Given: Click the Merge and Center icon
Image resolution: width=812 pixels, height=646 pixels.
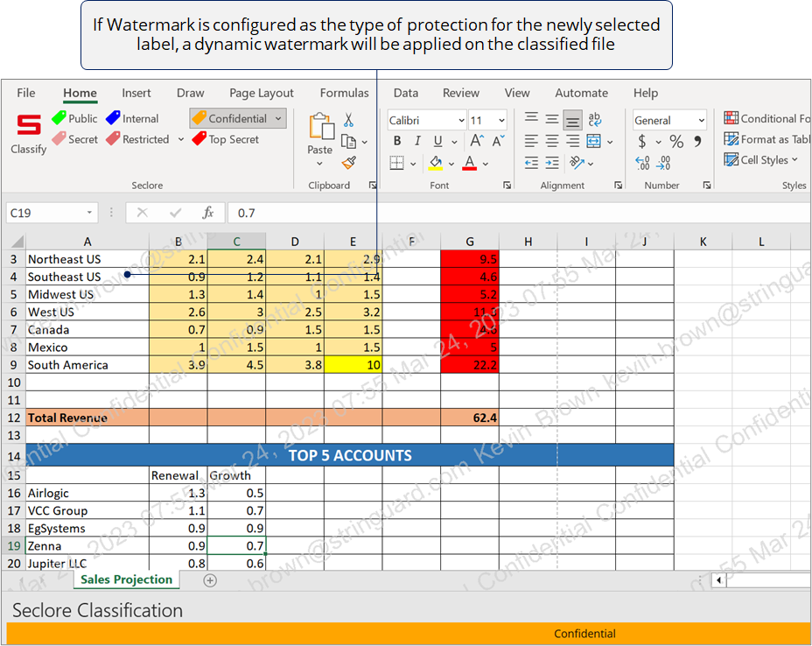Looking at the screenshot, I should click(x=593, y=141).
